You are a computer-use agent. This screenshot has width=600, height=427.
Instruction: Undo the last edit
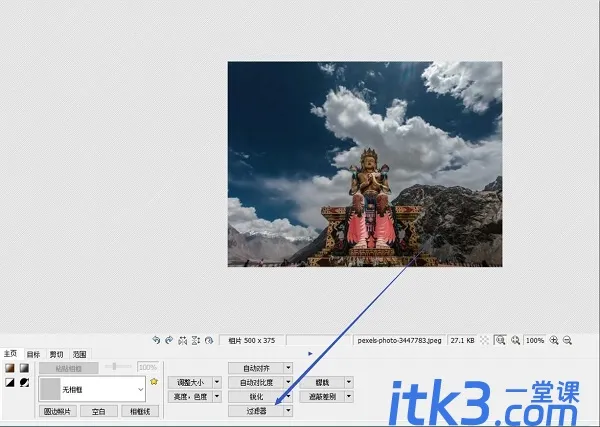[156, 340]
